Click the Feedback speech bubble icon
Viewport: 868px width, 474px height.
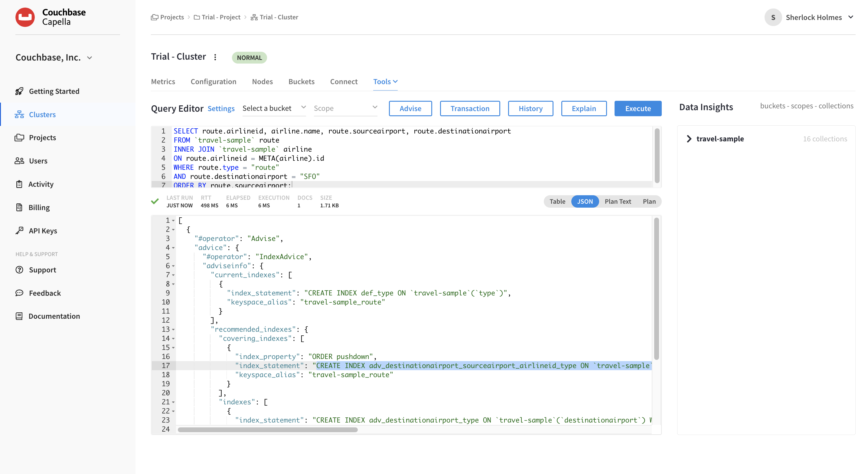(x=19, y=293)
